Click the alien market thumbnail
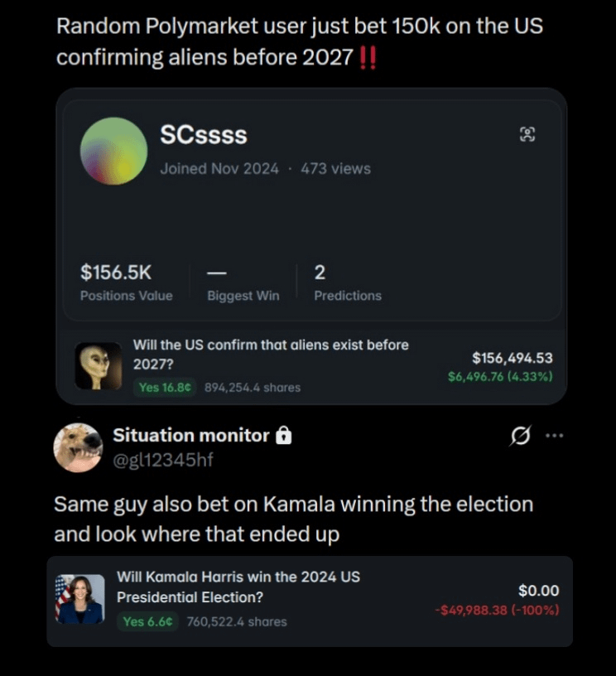Screen dimensions: 616x676 (x=99, y=366)
